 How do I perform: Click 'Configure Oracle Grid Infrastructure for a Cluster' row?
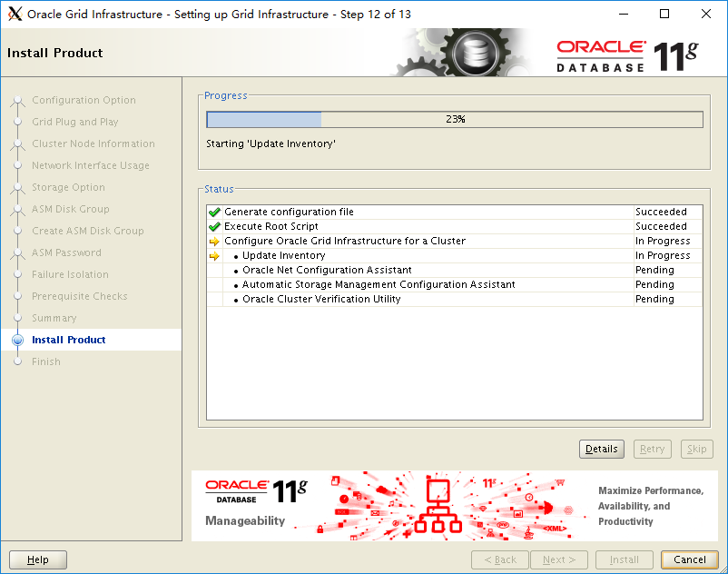click(455, 241)
